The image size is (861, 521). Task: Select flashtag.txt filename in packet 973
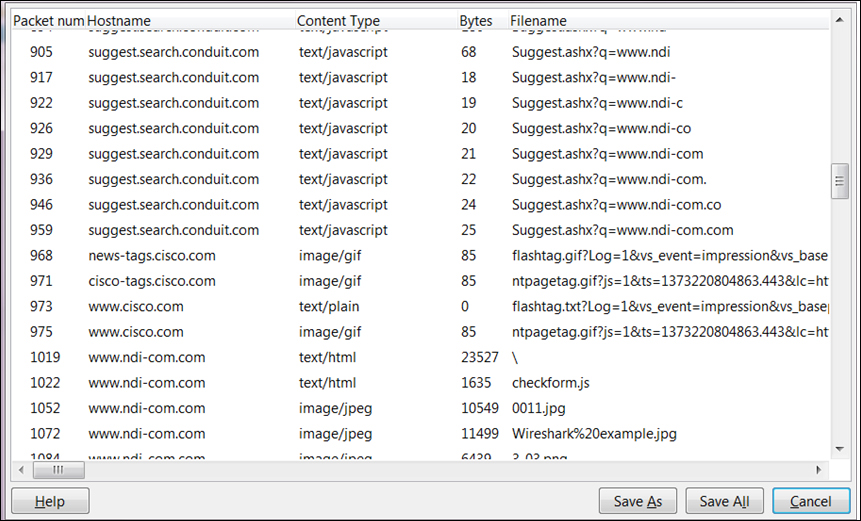[669, 306]
